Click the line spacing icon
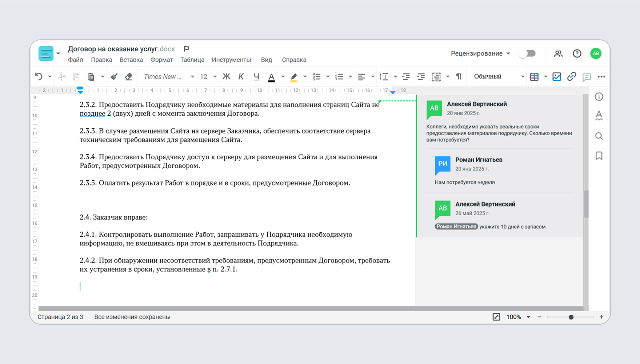 tap(384, 76)
